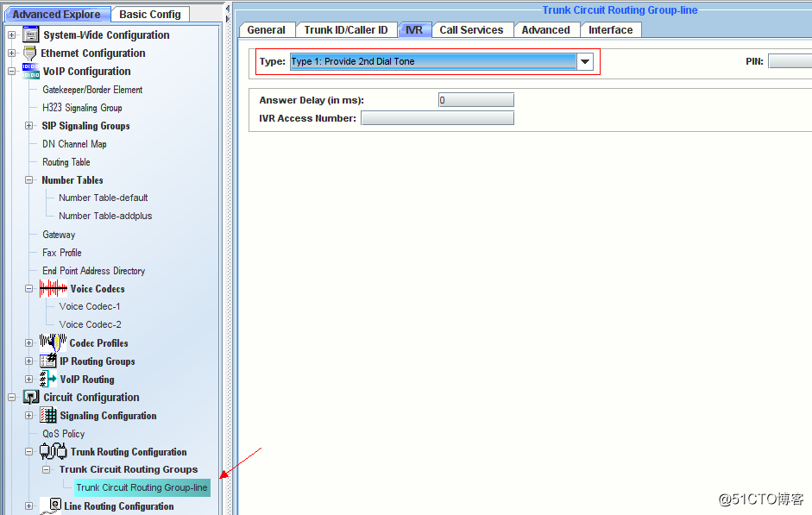The height and width of the screenshot is (515, 812).
Task: Click the Answer Delay input field
Action: tap(476, 100)
